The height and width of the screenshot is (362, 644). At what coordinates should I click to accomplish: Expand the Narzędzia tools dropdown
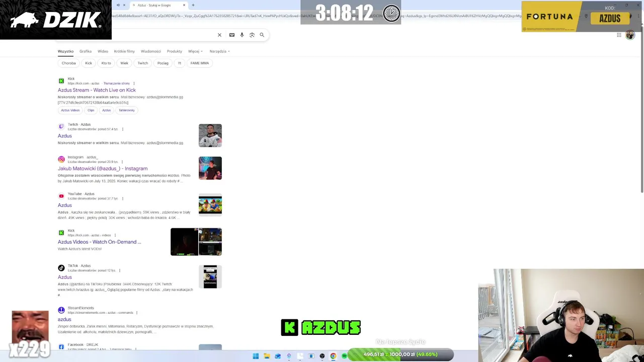pos(219,51)
